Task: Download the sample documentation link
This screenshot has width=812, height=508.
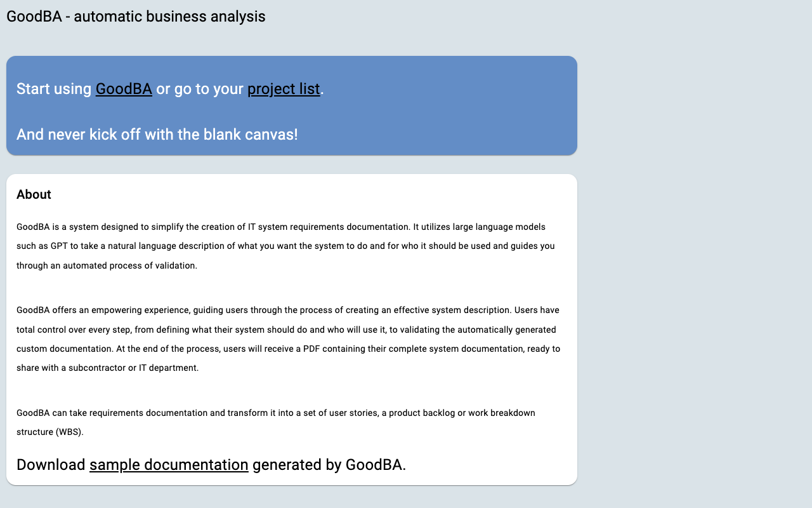Action: pyautogui.click(x=169, y=465)
